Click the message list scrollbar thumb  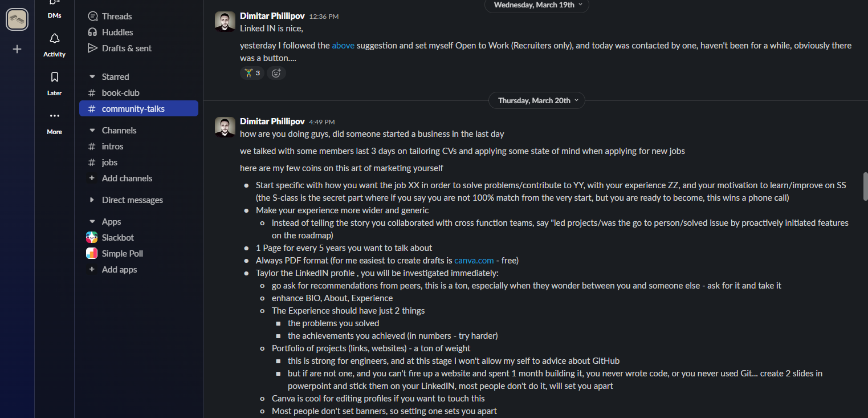coord(865,186)
